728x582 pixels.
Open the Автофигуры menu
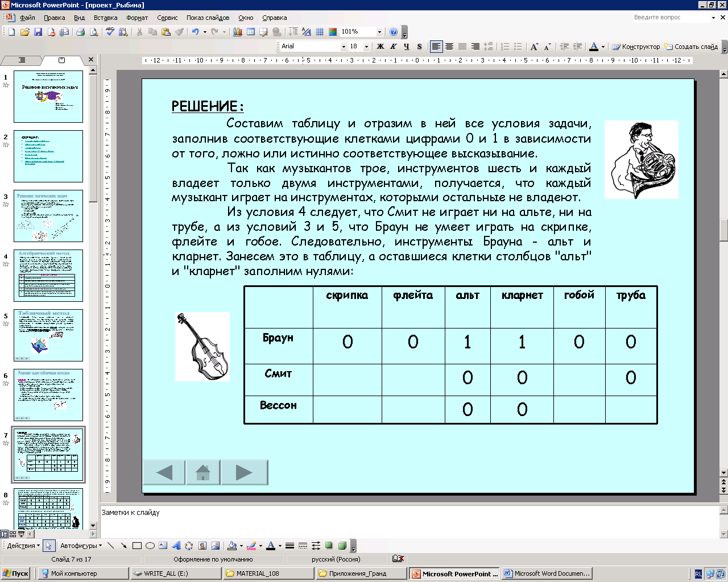pyautogui.click(x=81, y=546)
